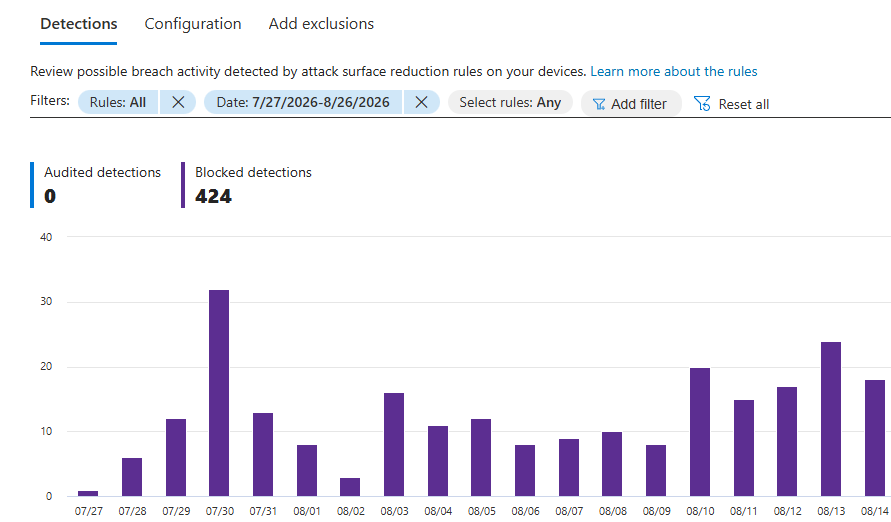Click the 08/10 detections bar

(x=700, y=432)
